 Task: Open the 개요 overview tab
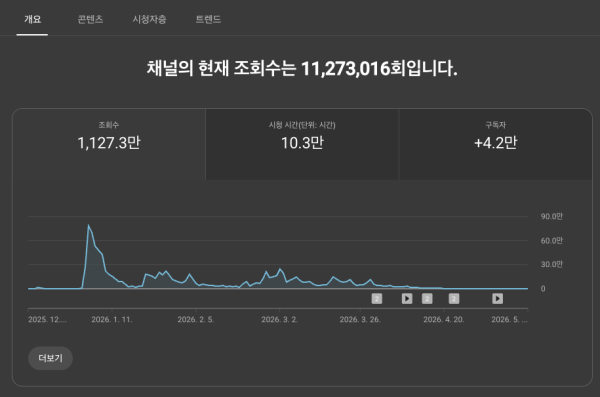(x=32, y=19)
